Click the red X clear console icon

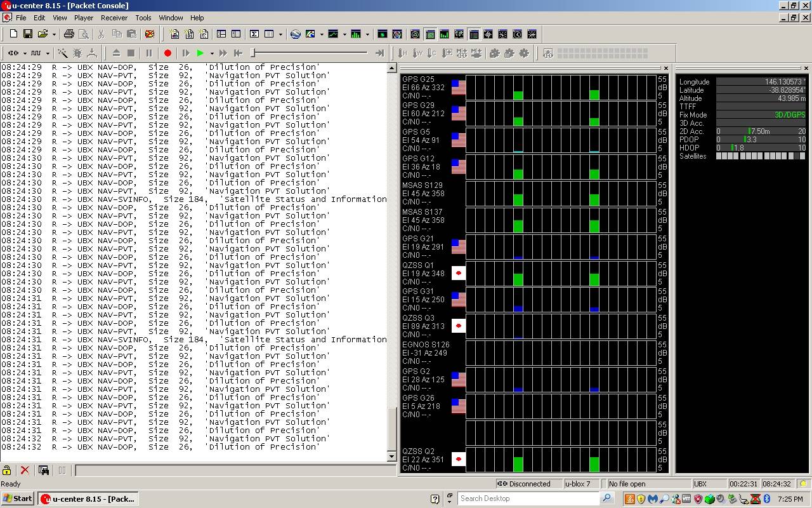25,471
